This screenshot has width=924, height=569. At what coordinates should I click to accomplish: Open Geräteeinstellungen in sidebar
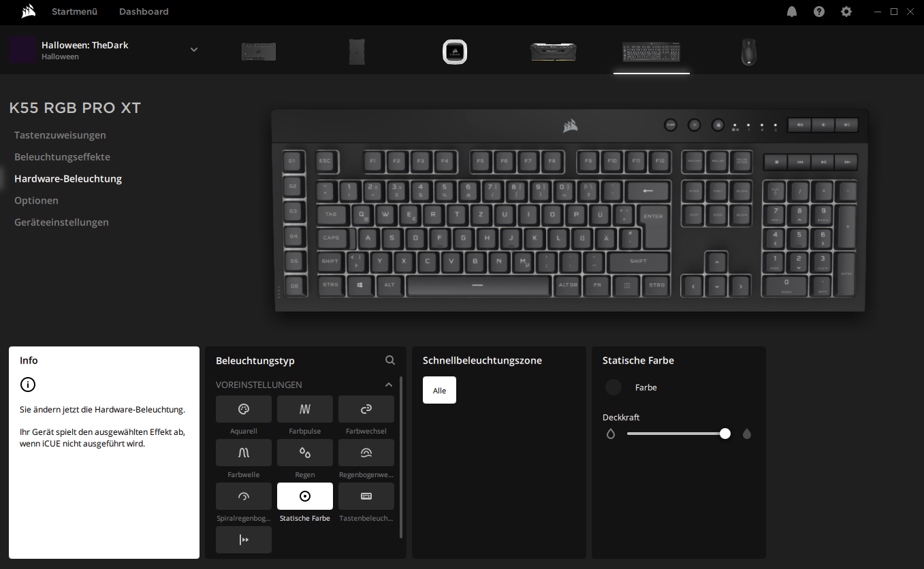[x=61, y=222]
